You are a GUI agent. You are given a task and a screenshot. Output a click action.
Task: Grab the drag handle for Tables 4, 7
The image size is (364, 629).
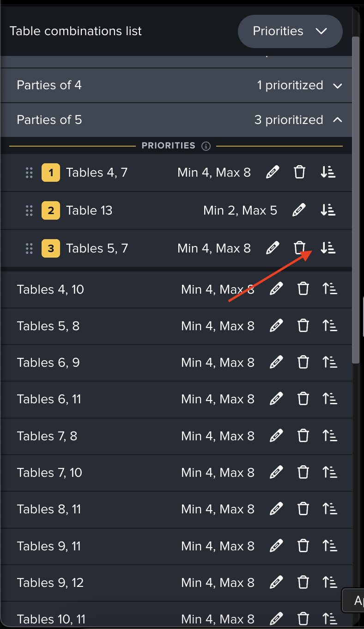[29, 173]
